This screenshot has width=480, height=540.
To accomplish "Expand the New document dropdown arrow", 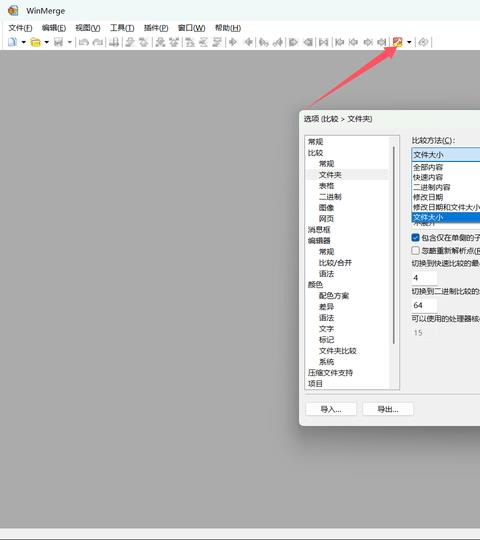I will (x=23, y=42).
